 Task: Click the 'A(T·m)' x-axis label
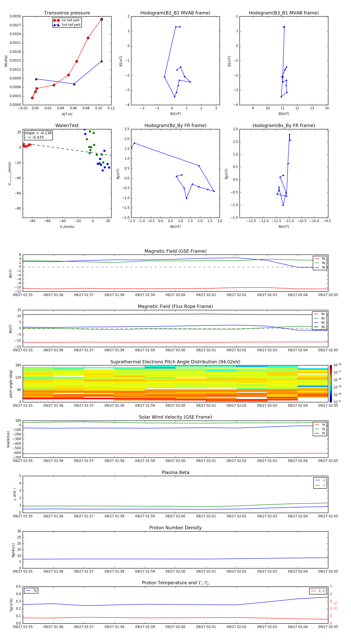[x=67, y=114]
